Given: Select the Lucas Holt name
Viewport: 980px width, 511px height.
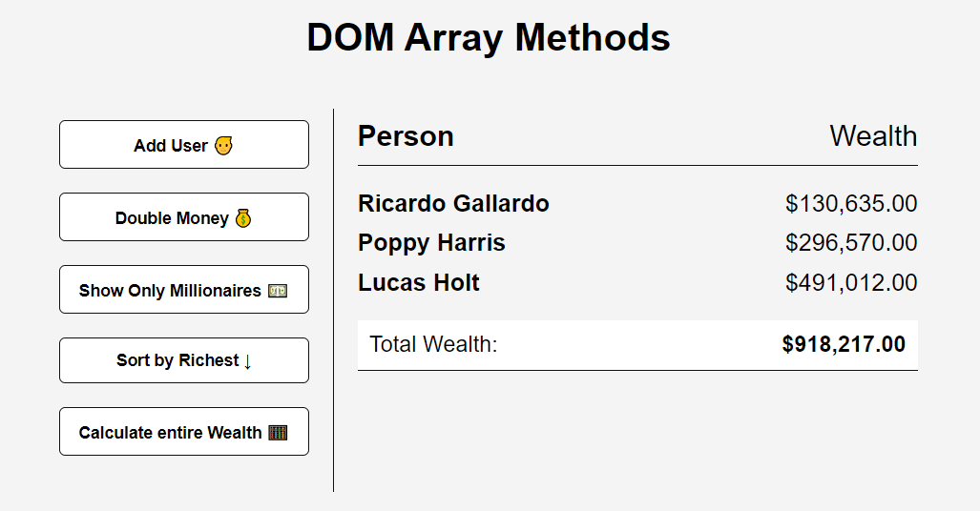Looking at the screenshot, I should click(419, 283).
